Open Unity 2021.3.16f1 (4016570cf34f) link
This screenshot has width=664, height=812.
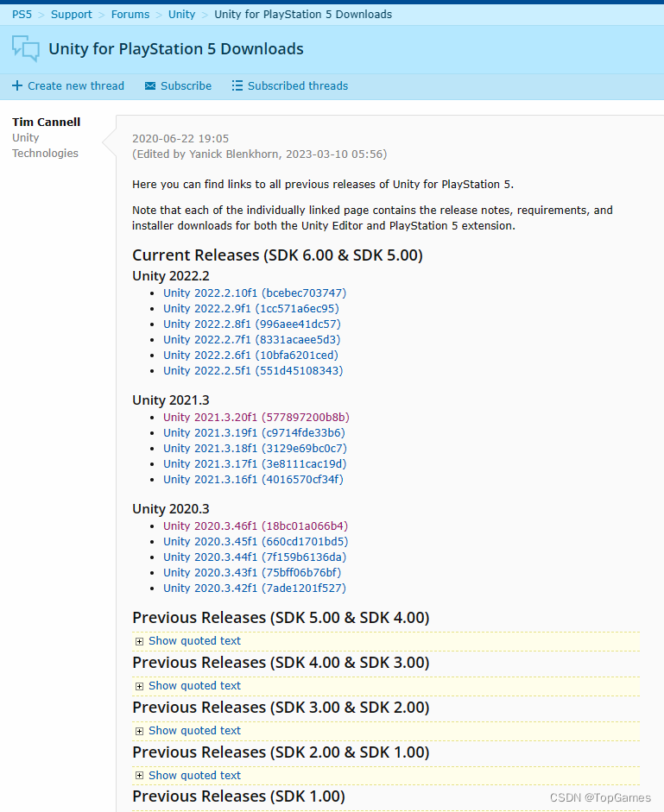point(253,480)
